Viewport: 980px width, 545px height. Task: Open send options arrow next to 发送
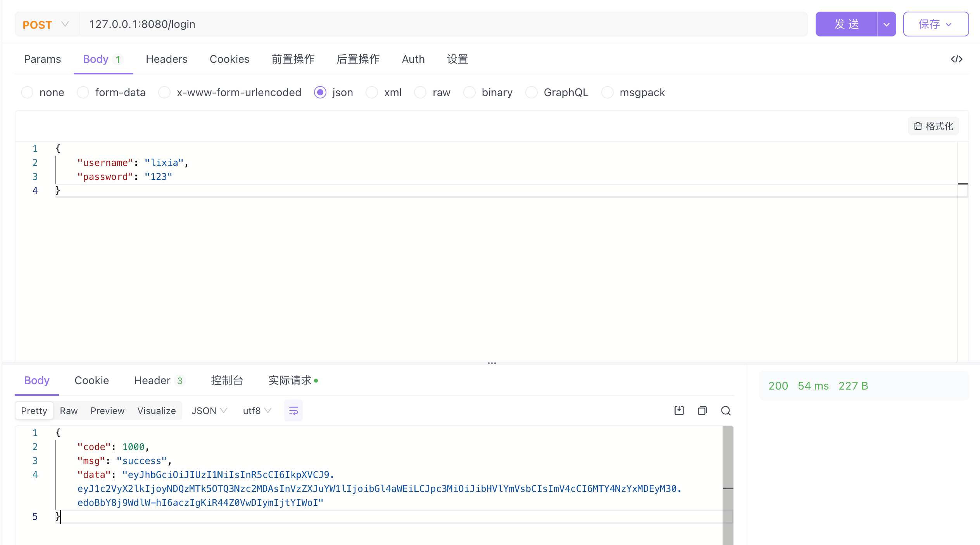click(887, 24)
